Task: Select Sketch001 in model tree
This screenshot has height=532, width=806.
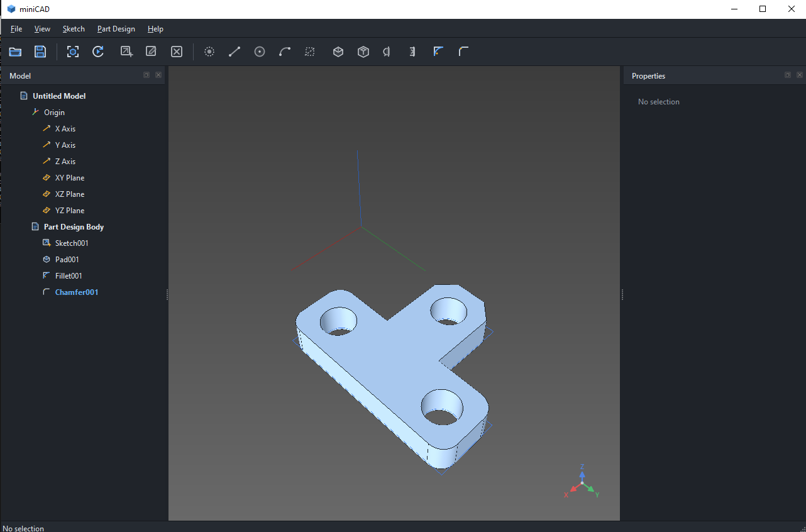Action: (x=72, y=243)
